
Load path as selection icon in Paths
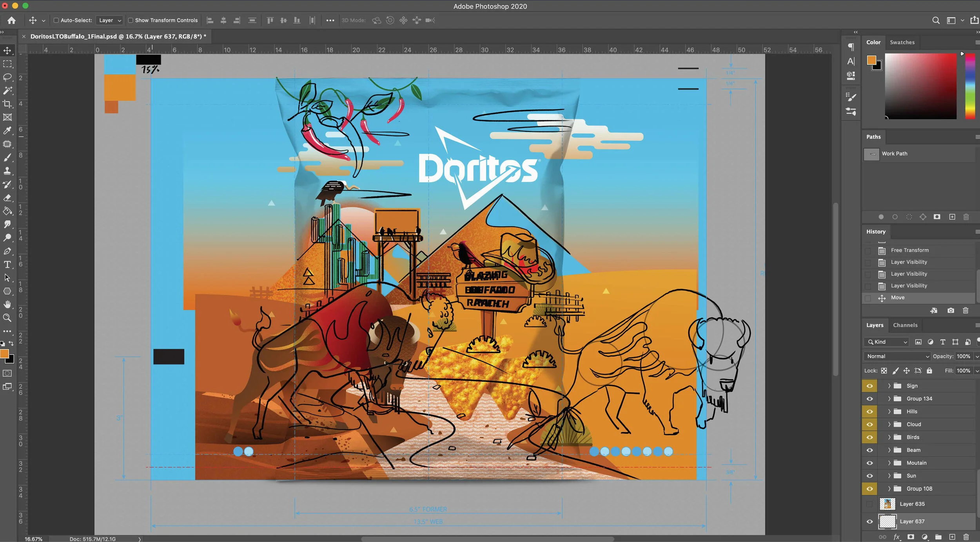[x=909, y=217]
